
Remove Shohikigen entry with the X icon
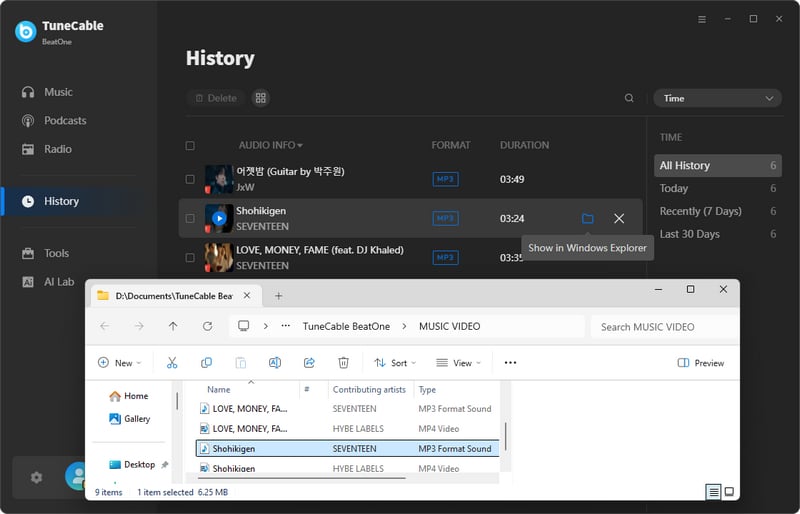point(619,218)
